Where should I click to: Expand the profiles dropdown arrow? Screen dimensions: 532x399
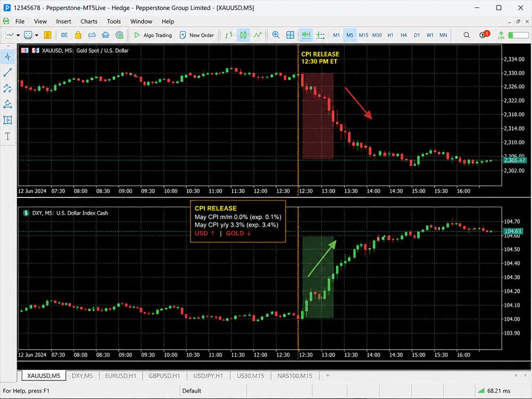[36, 35]
